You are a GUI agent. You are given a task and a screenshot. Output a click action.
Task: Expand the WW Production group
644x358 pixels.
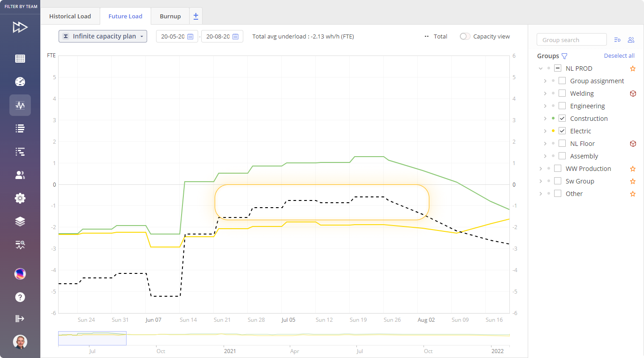click(541, 169)
